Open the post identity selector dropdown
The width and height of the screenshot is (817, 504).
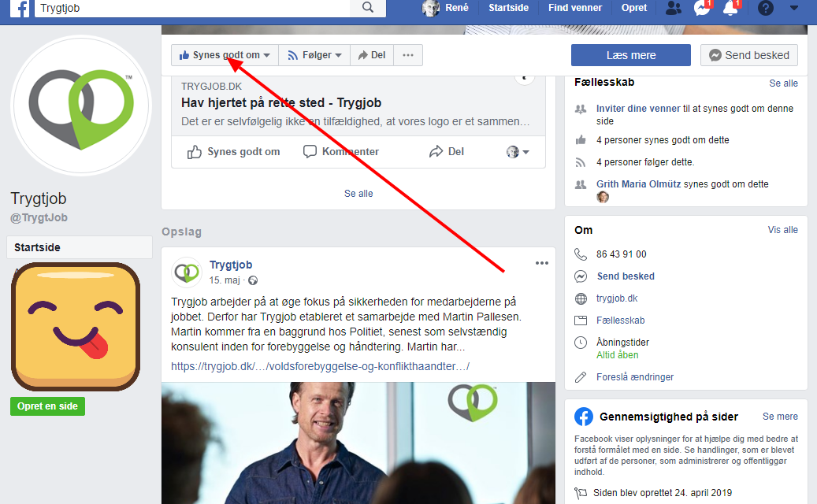coord(518,152)
